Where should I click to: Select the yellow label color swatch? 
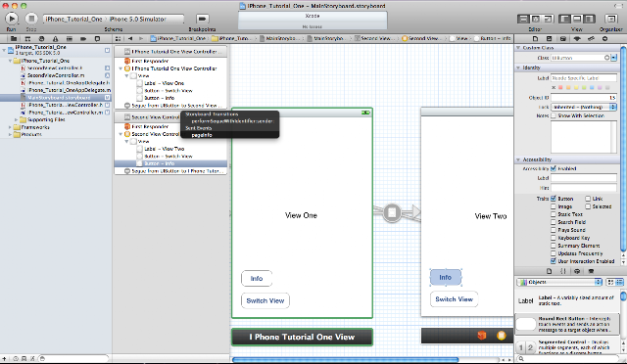point(576,87)
